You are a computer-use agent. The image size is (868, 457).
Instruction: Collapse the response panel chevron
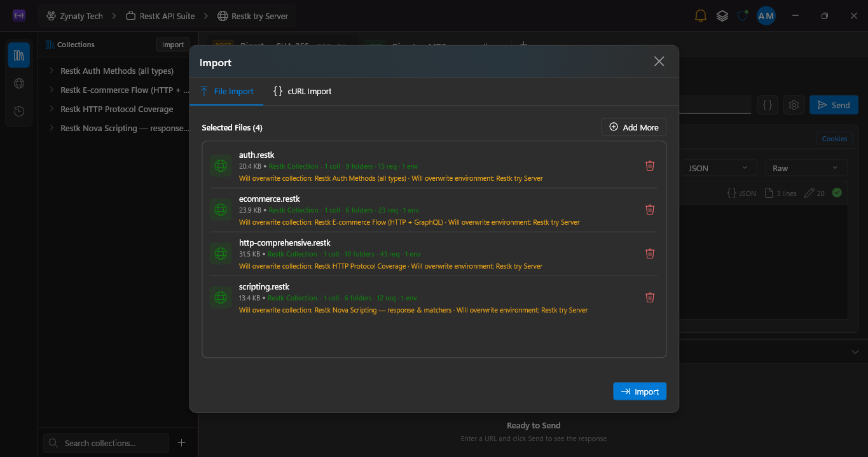pyautogui.click(x=855, y=352)
